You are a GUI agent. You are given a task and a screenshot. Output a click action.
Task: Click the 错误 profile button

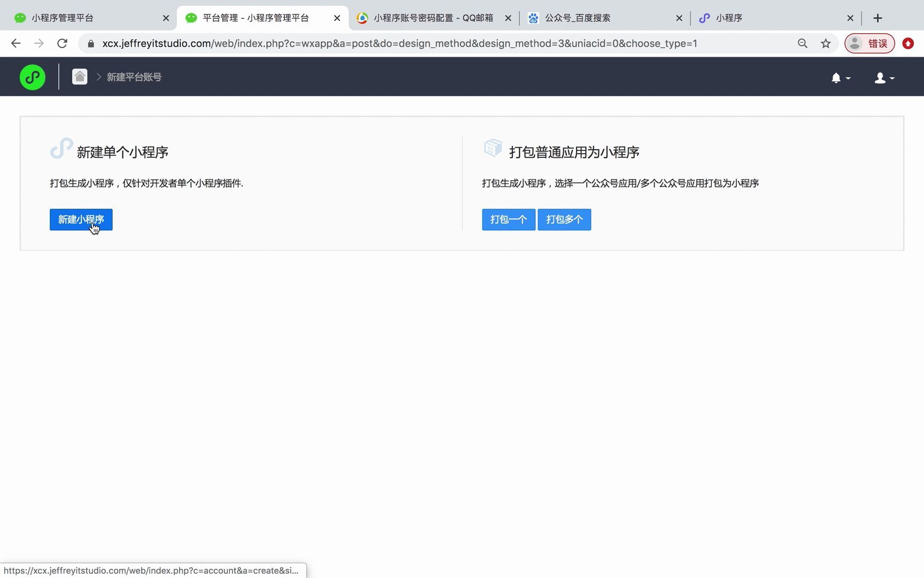(x=869, y=43)
